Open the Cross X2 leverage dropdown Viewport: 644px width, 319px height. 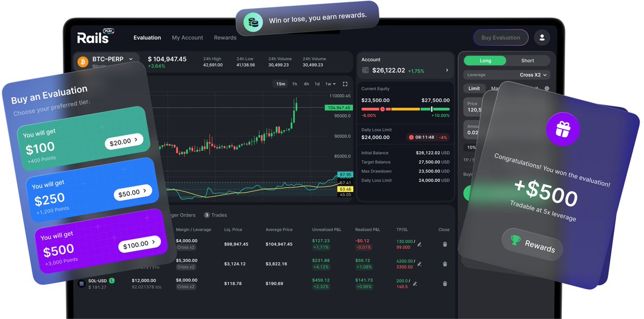pos(534,75)
